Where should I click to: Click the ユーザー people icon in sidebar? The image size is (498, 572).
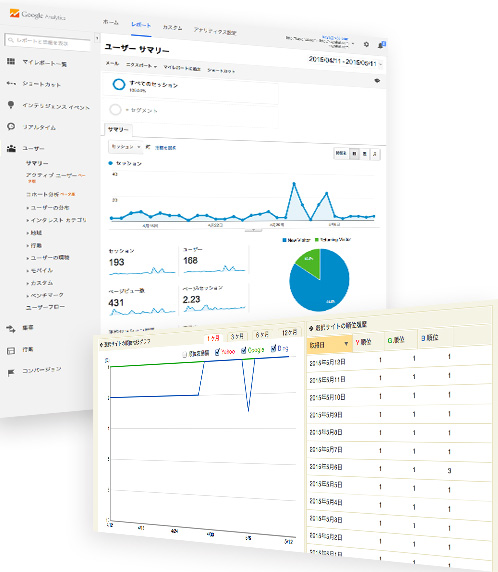pos(11,148)
